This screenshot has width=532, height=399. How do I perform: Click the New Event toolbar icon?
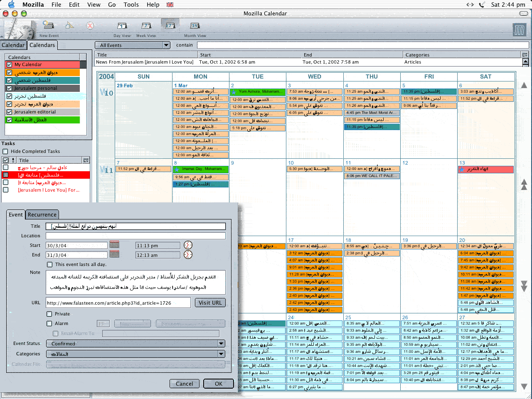click(49, 26)
